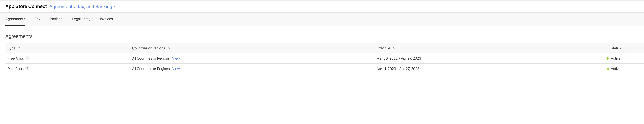Click the Paid Apps effective date range
The width and height of the screenshot is (644, 124).
pyautogui.click(x=398, y=69)
